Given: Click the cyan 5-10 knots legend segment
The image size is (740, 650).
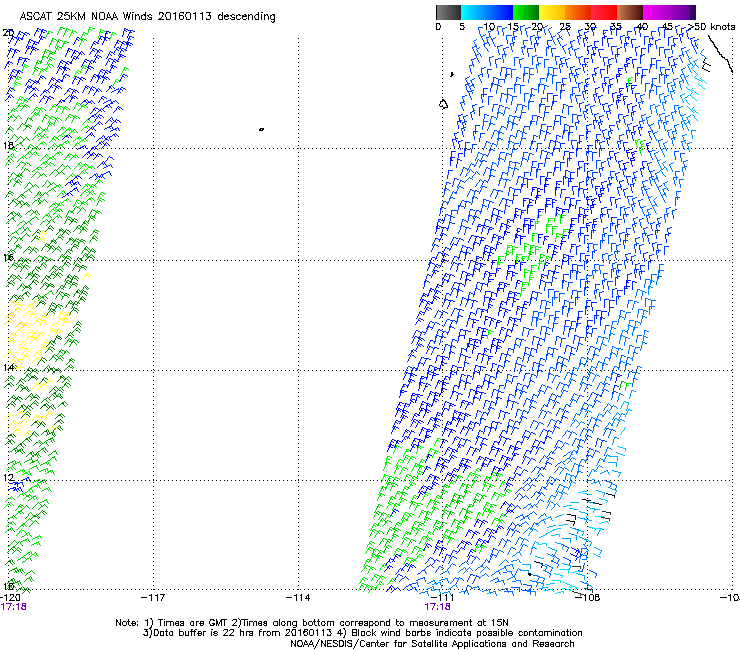Looking at the screenshot, I should pyautogui.click(x=474, y=12).
